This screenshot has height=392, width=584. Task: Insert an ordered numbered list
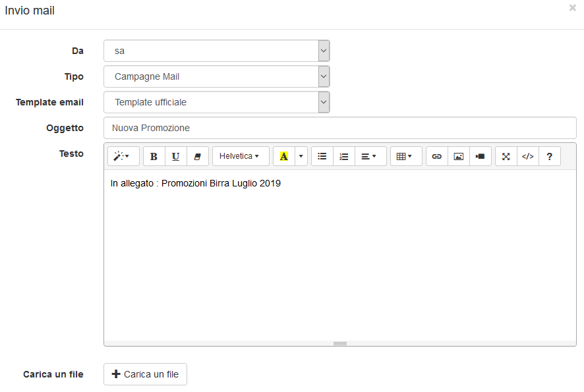[x=343, y=156]
